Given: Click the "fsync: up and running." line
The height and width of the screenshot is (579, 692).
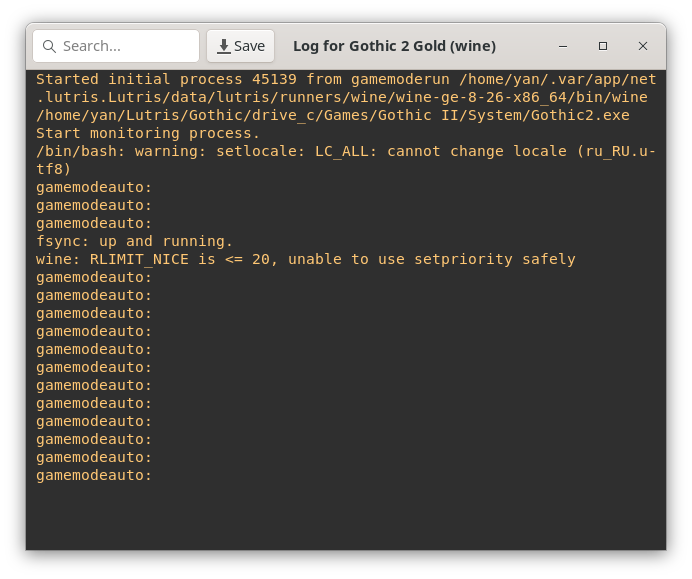Looking at the screenshot, I should (x=134, y=241).
